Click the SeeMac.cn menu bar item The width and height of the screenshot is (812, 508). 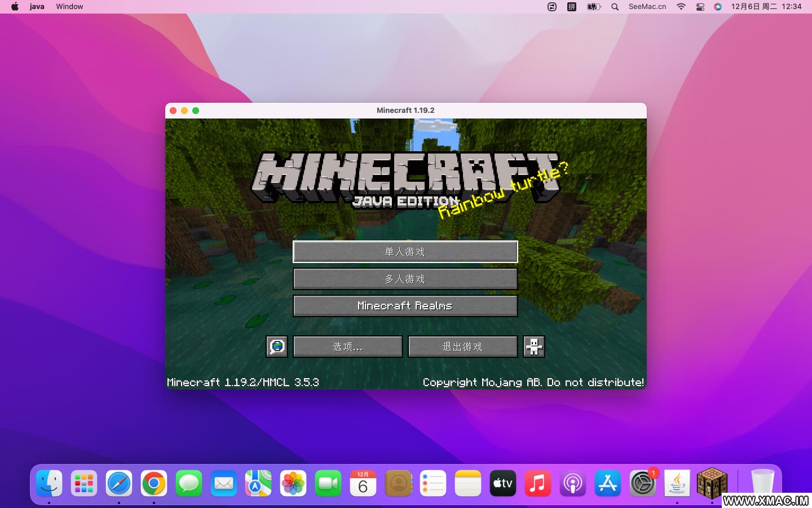pyautogui.click(x=647, y=7)
